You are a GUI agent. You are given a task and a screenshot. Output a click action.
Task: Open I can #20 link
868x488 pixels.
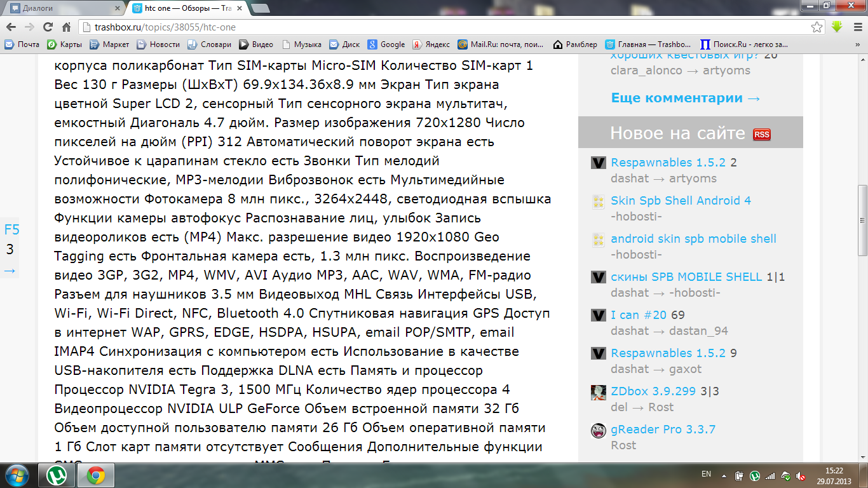click(x=639, y=315)
